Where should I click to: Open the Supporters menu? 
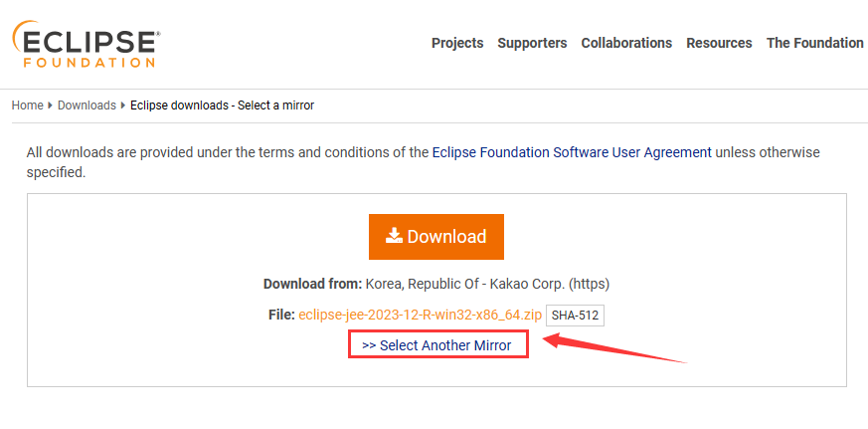coord(532,43)
